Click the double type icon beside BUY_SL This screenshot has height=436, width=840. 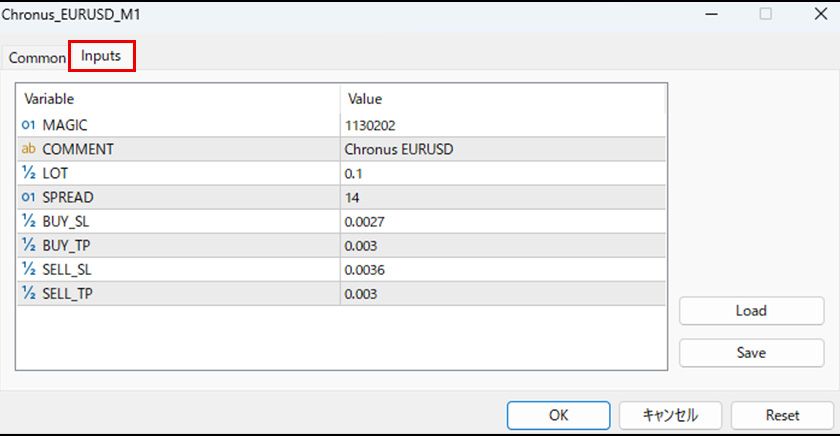(28, 221)
